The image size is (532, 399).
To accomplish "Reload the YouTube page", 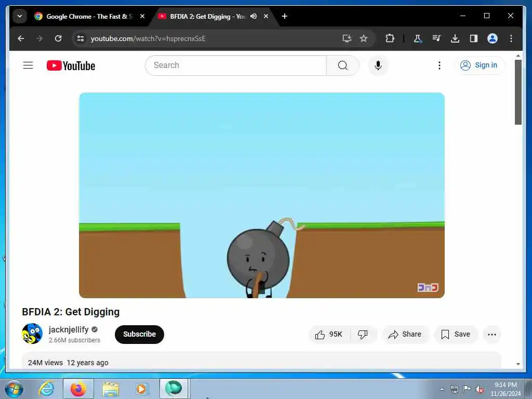I will pyautogui.click(x=58, y=38).
